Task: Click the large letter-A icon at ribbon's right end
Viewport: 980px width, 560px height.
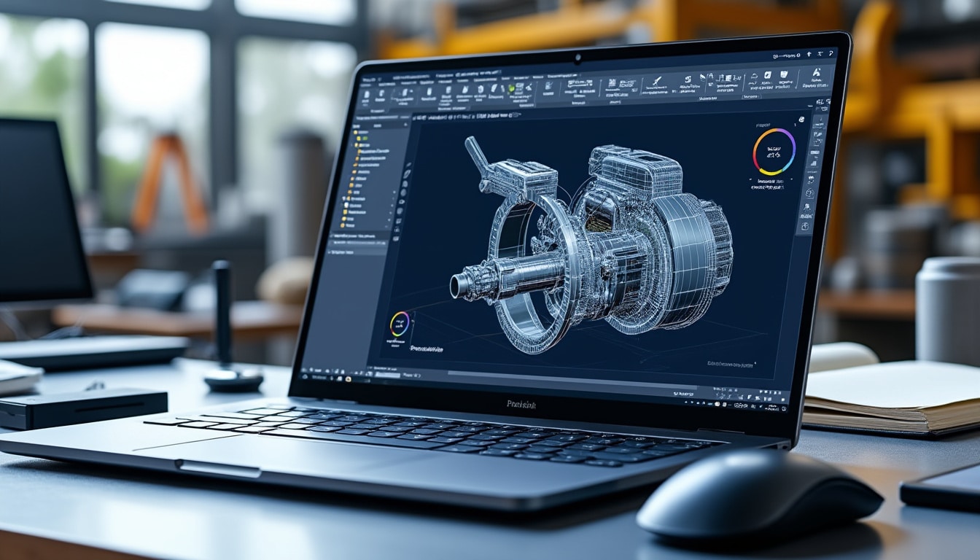Action: tap(816, 73)
